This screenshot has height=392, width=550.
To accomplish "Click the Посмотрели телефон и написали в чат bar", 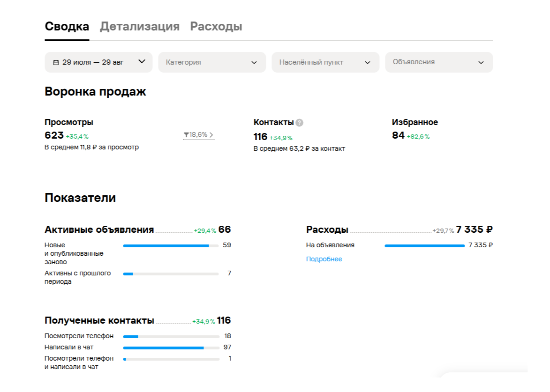I will tap(171, 359).
